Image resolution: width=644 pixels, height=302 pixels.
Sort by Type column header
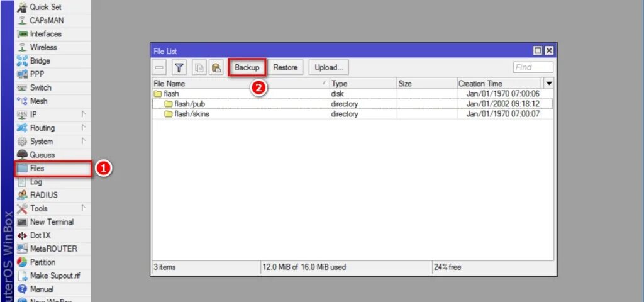pyautogui.click(x=363, y=84)
